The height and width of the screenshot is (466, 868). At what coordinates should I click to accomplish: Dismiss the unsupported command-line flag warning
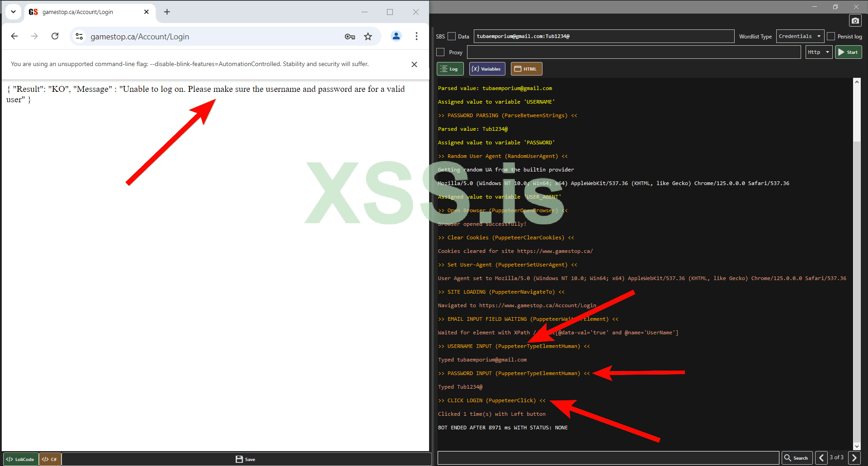414,64
